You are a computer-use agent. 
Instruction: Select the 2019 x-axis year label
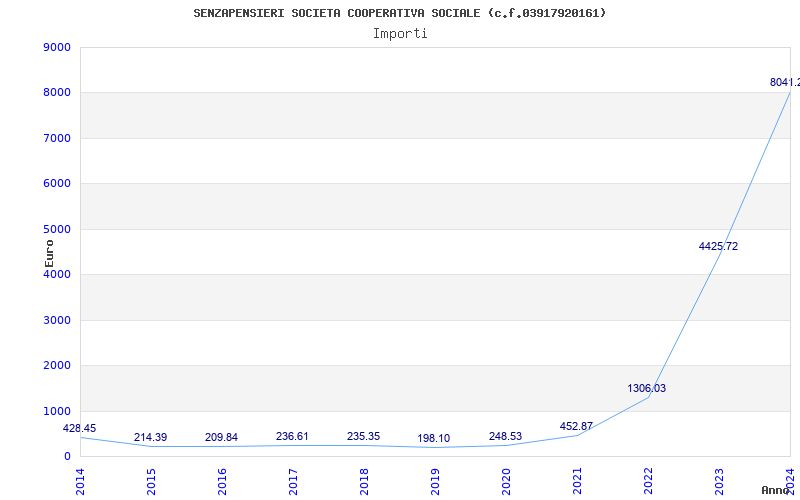point(435,481)
